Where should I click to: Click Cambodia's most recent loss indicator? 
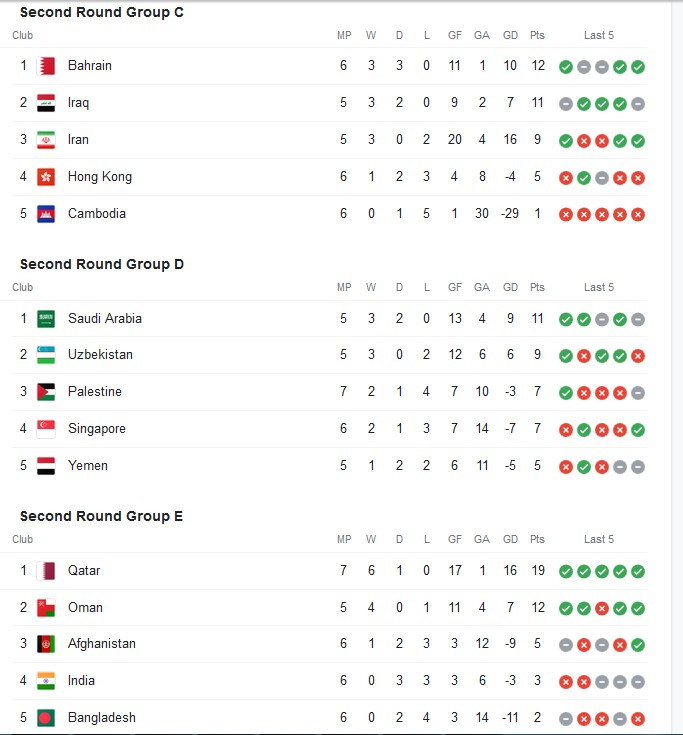pyautogui.click(x=638, y=215)
